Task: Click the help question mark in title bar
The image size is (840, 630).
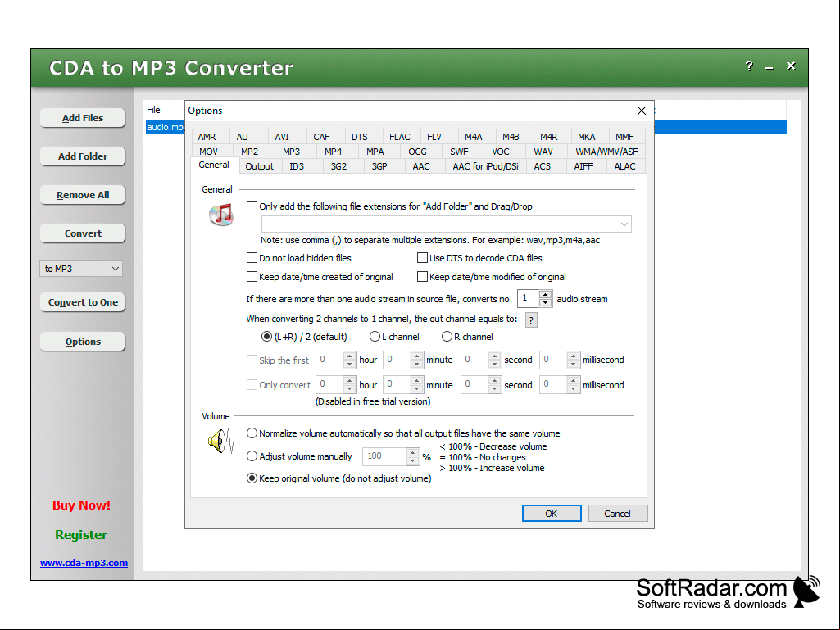Action: click(749, 66)
